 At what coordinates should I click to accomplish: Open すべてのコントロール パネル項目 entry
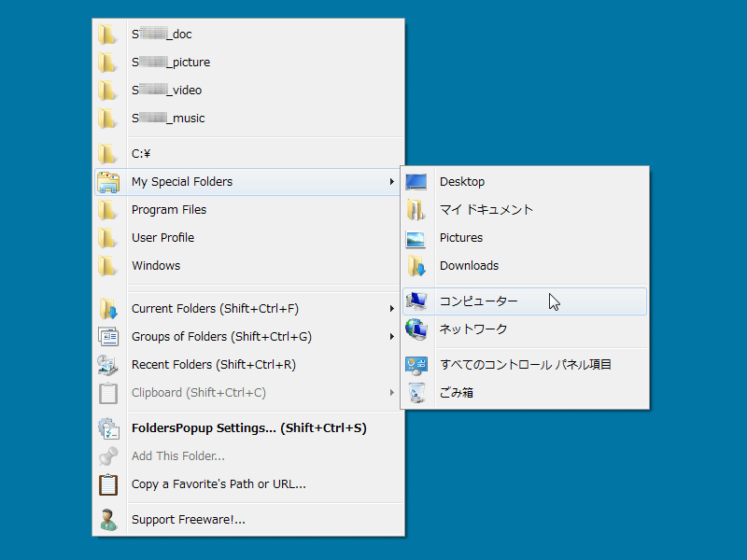[x=525, y=365]
